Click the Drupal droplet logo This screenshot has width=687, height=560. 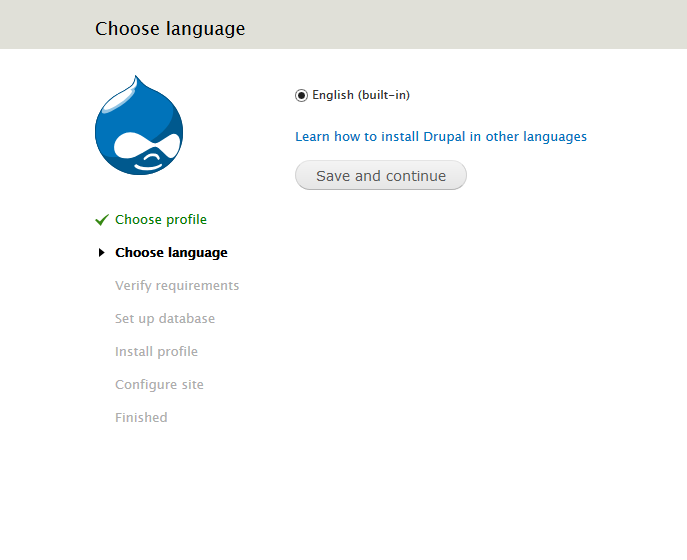139,125
